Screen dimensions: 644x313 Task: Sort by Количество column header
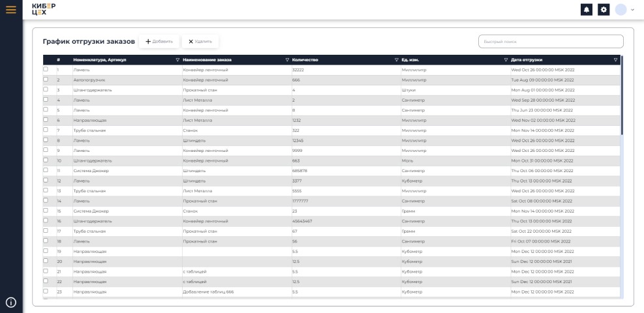[305, 60]
